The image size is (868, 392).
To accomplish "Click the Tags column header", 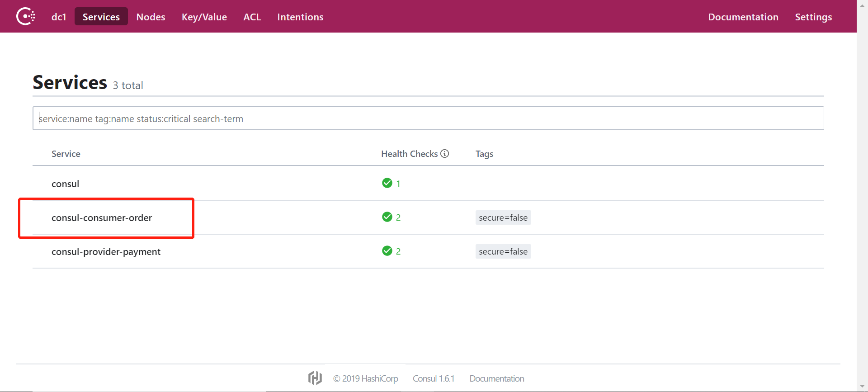I will coord(484,154).
